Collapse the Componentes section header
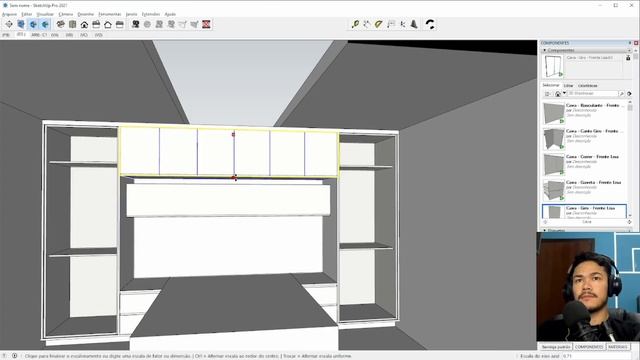Screen dimensions: 640x360 pyautogui.click(x=586, y=50)
